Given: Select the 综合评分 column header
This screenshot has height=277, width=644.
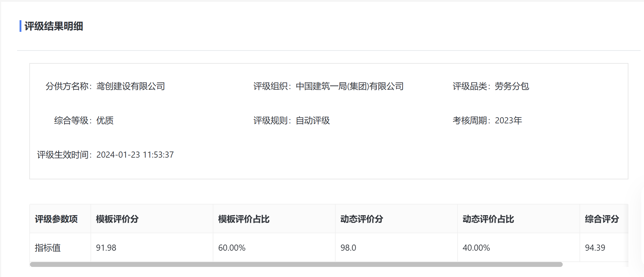Looking at the screenshot, I should point(602,219).
